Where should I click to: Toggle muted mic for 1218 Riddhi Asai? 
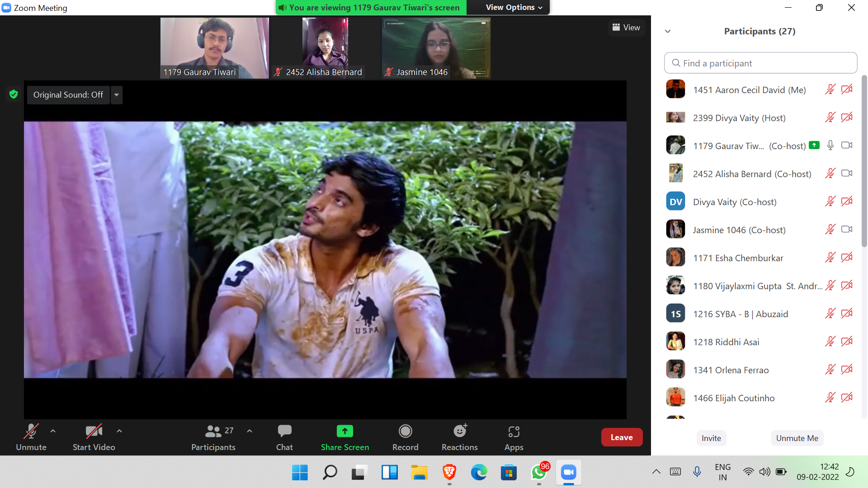coord(830,342)
